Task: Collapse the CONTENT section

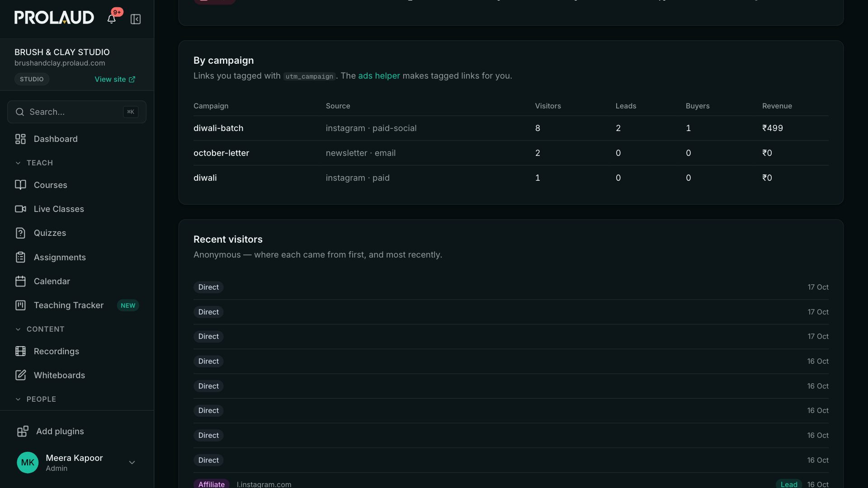Action: click(x=40, y=329)
